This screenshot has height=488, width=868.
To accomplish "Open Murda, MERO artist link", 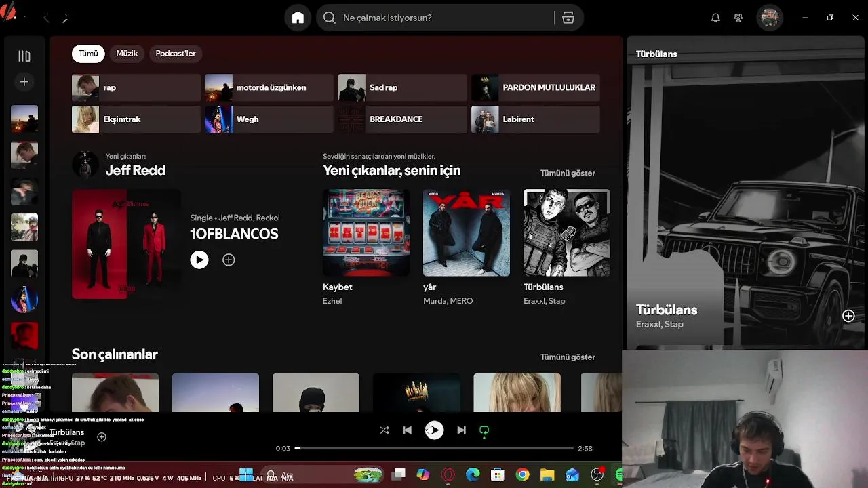I will click(x=448, y=301).
